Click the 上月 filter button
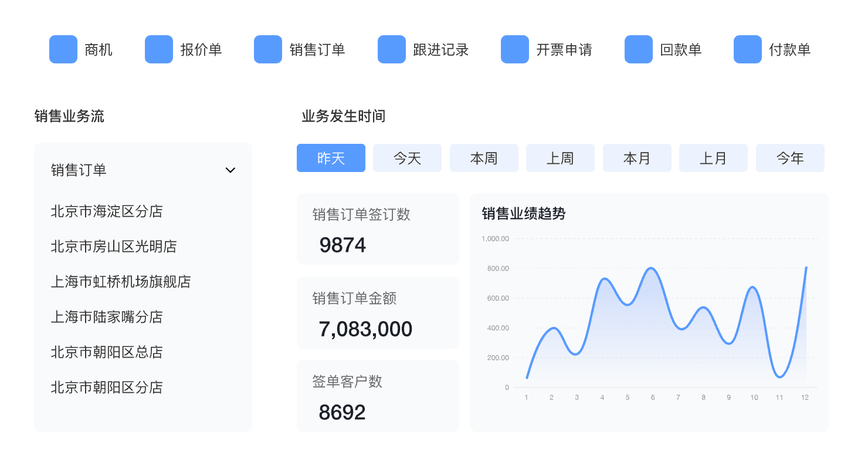This screenshot has height=472, width=868. pos(713,158)
